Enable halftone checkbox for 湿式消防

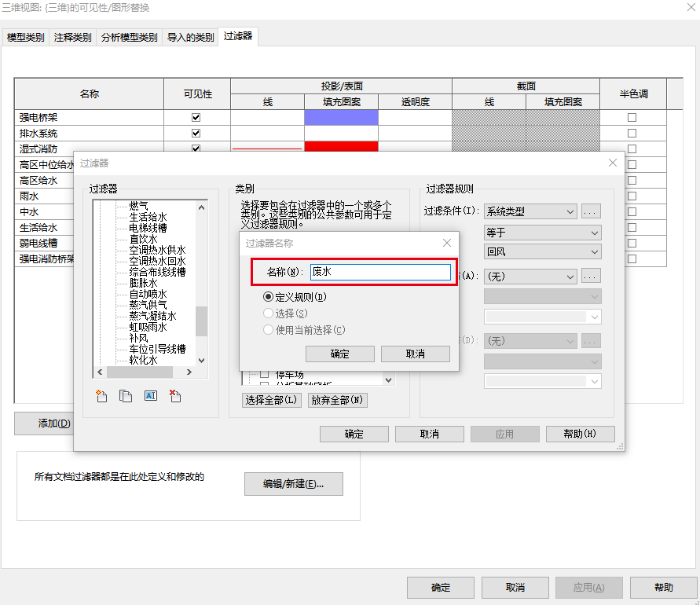pos(632,148)
